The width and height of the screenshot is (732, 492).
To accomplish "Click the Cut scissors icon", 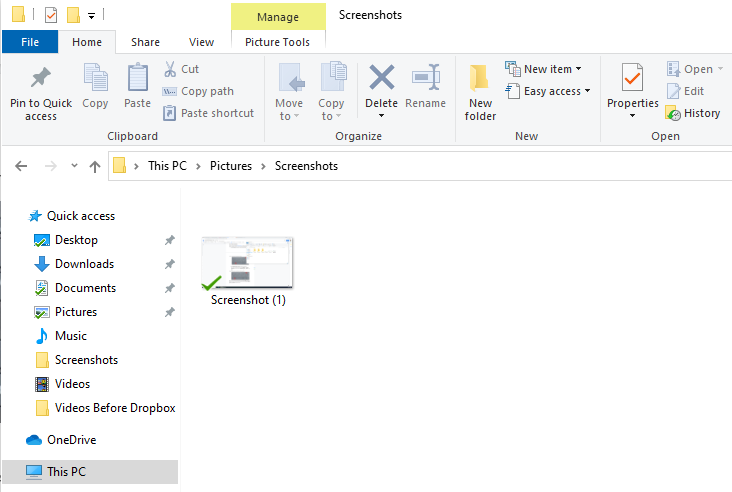I will click(170, 69).
